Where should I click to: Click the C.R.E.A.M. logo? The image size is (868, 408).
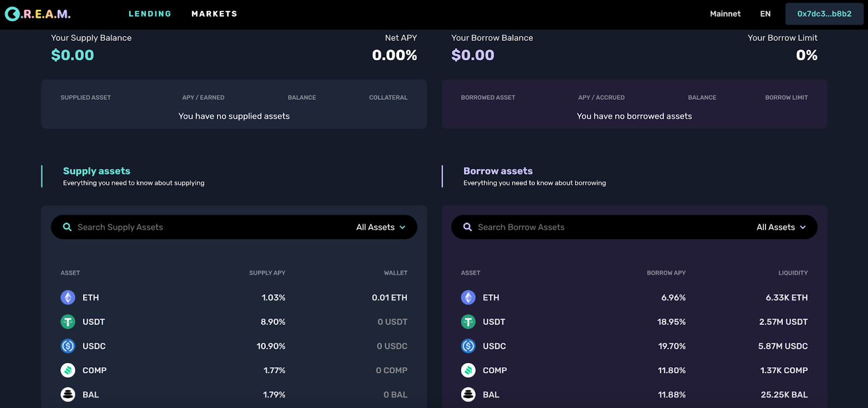point(38,14)
